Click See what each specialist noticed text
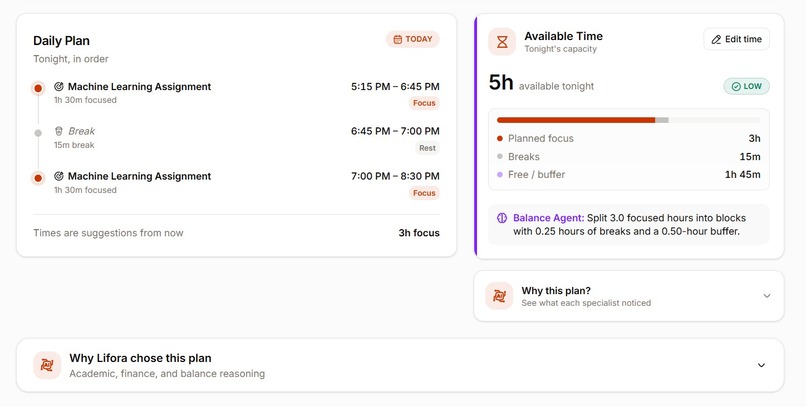This screenshot has width=806, height=407. [586, 303]
